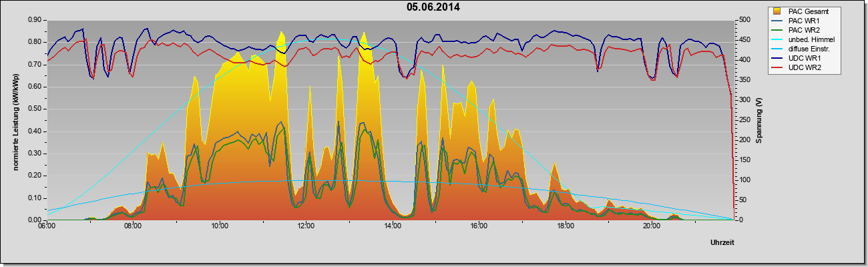The width and height of the screenshot is (868, 267).
Task: Click the Spannung (V) axis title
Action: pos(758,121)
